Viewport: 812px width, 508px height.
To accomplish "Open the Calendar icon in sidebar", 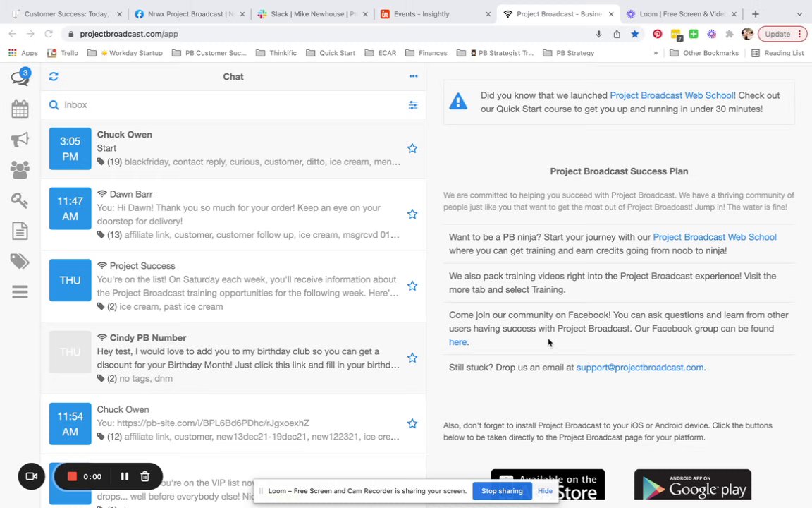I will click(x=20, y=109).
